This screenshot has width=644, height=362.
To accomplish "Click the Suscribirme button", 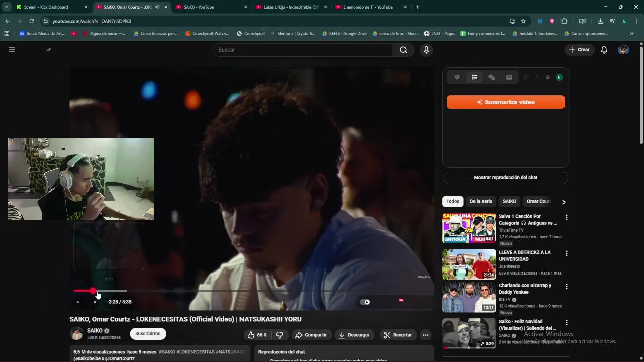I will 148,334.
